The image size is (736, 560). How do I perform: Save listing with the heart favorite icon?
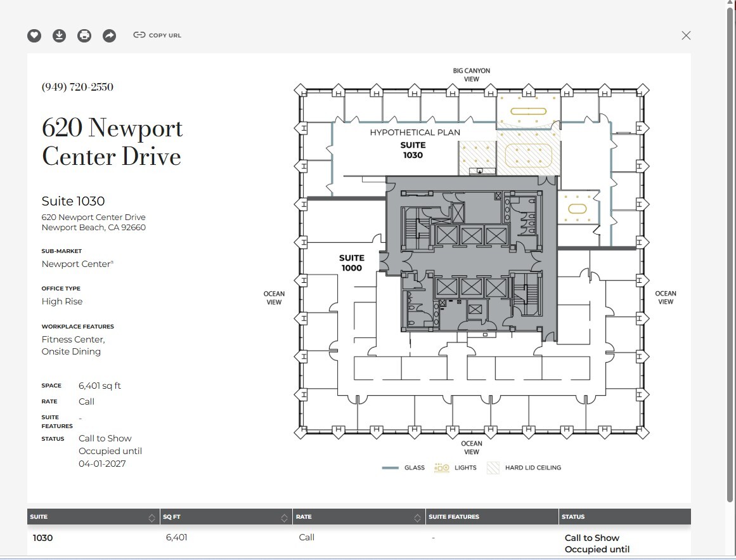34,36
